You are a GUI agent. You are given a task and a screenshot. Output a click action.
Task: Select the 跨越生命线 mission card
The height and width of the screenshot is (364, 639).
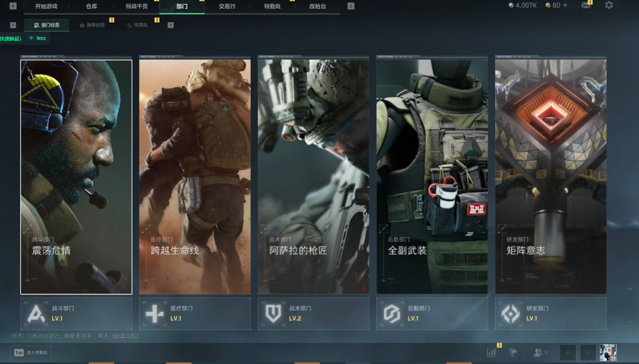click(195, 177)
